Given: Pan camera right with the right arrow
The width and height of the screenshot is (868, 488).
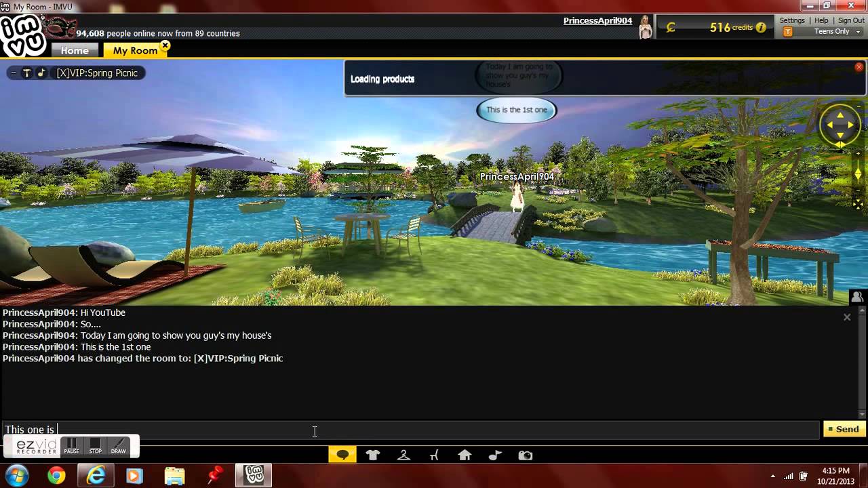Looking at the screenshot, I should [850, 125].
